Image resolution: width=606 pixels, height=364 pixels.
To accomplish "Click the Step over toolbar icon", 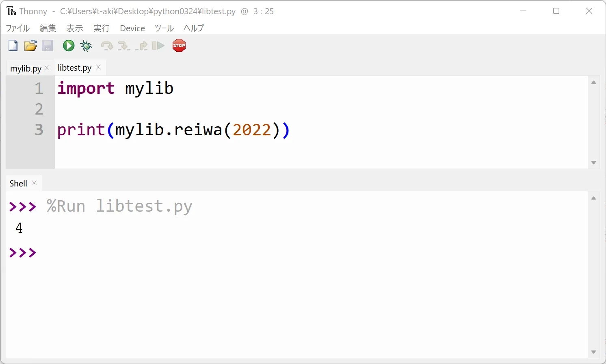I will pos(107,45).
